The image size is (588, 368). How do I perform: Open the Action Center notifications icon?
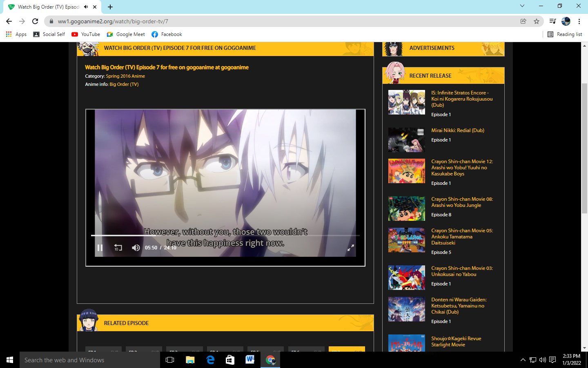click(x=552, y=360)
